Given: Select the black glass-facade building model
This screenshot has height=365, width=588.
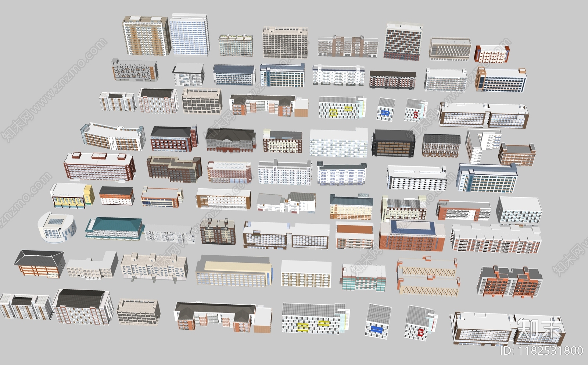Looking at the screenshot, I should click(x=394, y=143).
